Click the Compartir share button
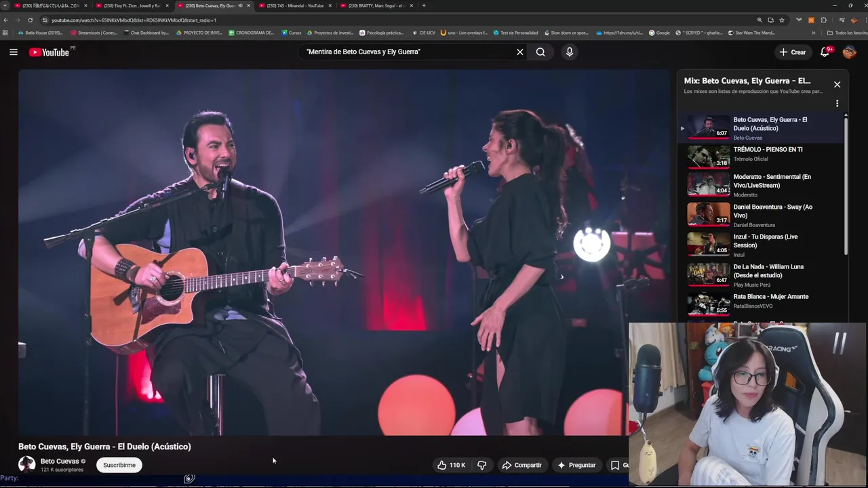 [521, 465]
